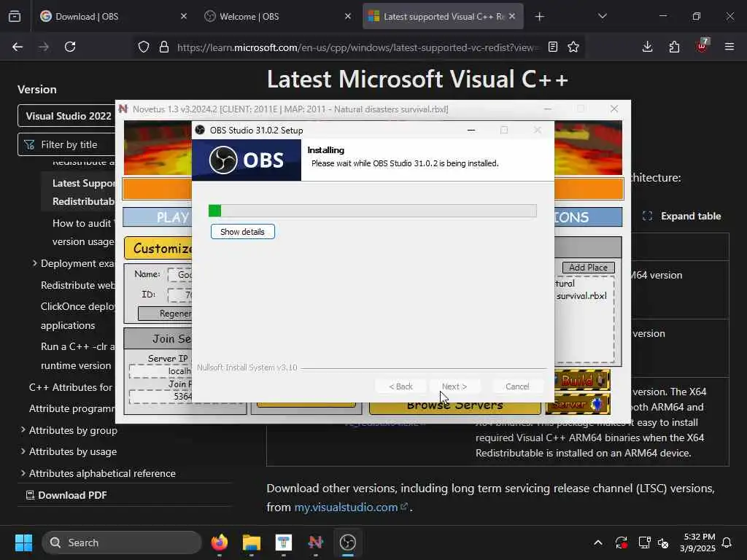Click the site padlock icon
This screenshot has width=747, height=560.
164,47
